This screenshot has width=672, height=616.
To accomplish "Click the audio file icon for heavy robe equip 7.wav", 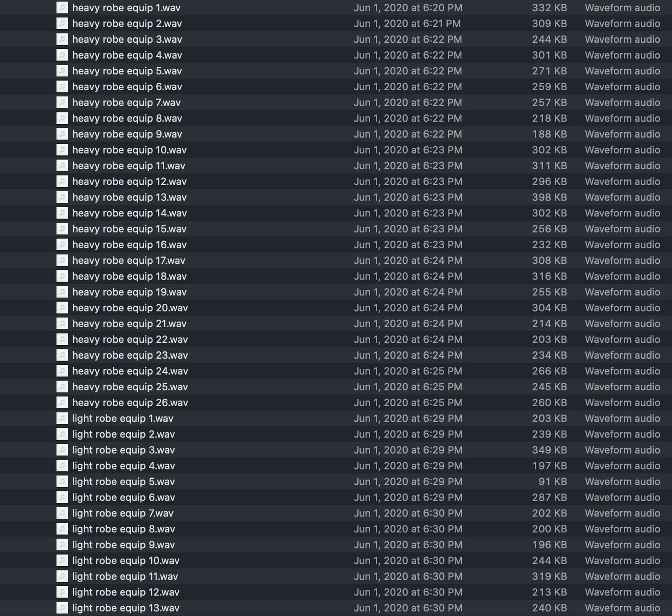I will (62, 102).
